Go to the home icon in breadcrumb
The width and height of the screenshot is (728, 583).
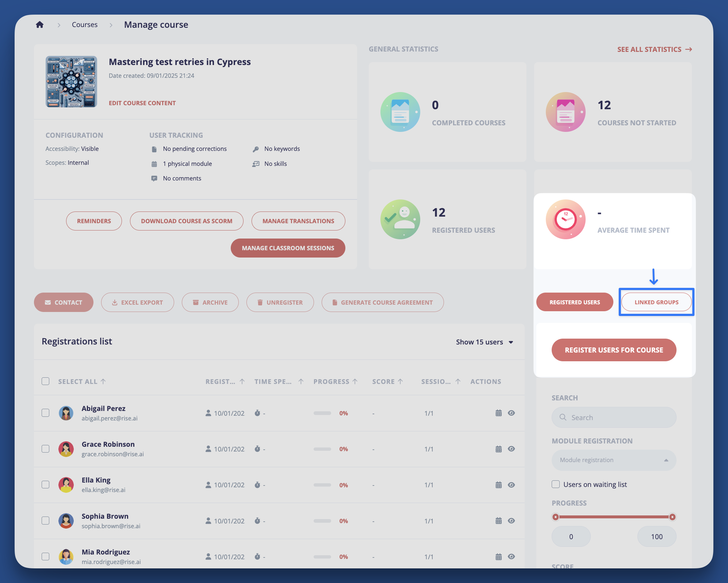point(40,24)
